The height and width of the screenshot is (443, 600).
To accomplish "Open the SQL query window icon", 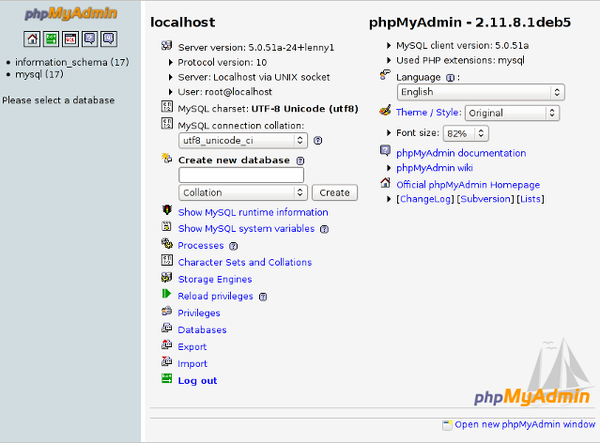I will click(x=70, y=39).
